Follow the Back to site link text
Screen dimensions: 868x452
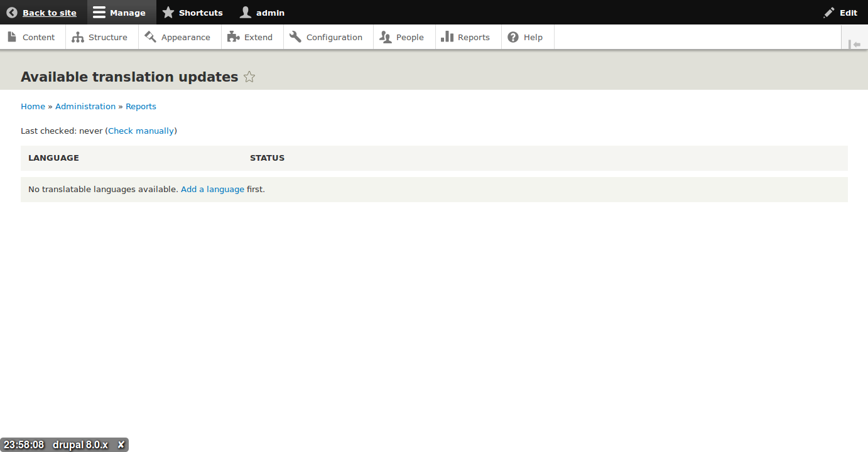(x=50, y=13)
